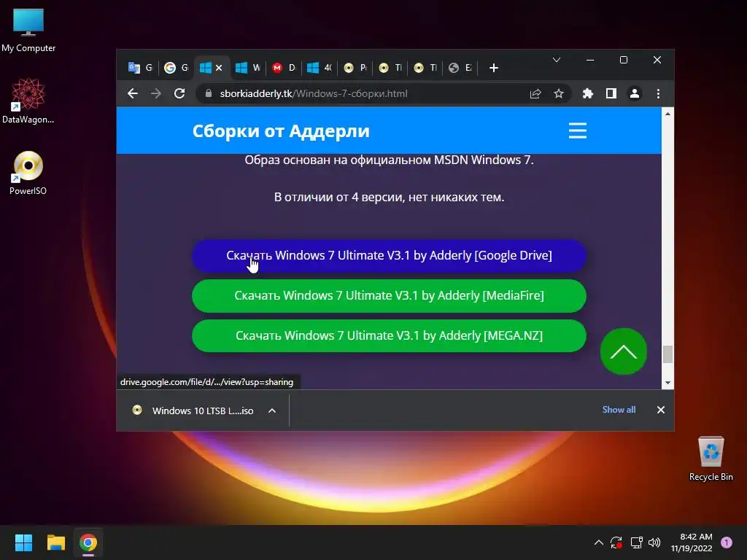This screenshot has height=560, width=747.
Task: Download Windows 7 Ultimate via MediaFire
Action: (x=389, y=296)
